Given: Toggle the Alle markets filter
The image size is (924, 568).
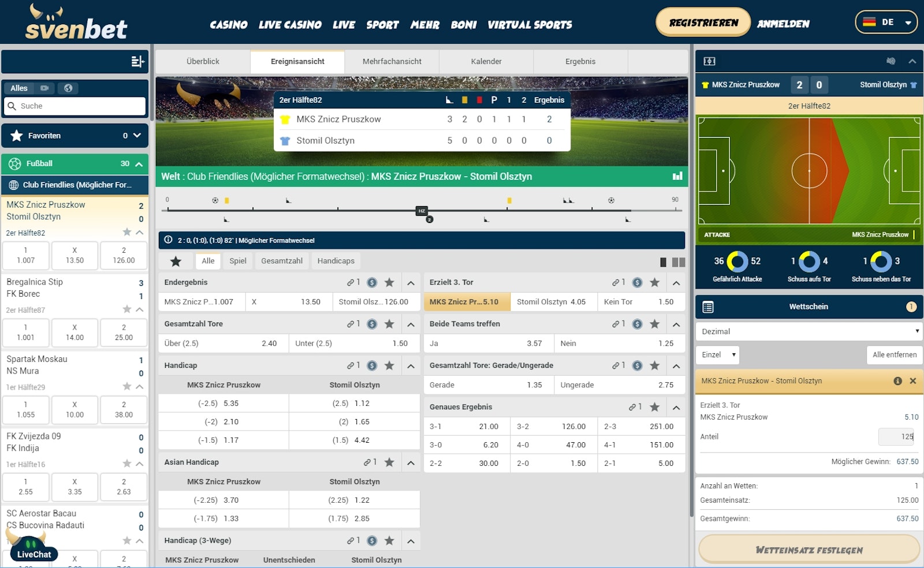Looking at the screenshot, I should coord(208,261).
